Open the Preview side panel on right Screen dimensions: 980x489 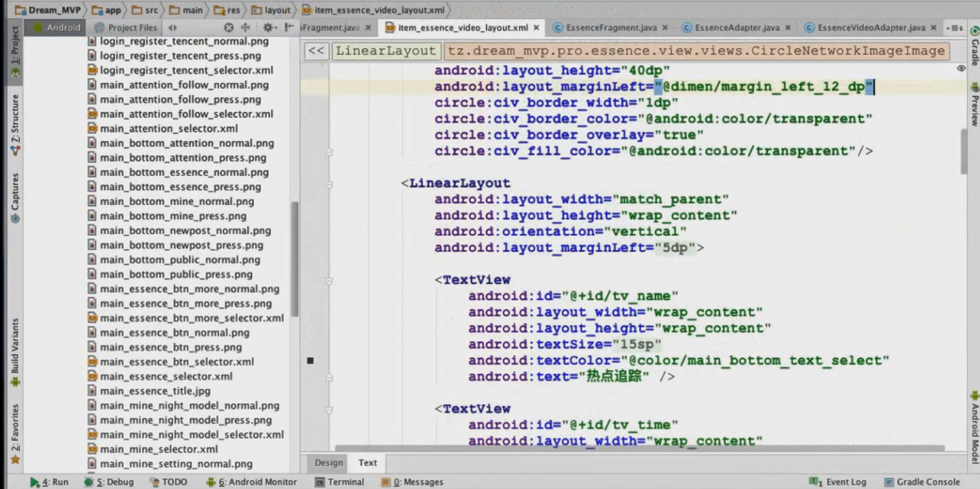pos(974,105)
